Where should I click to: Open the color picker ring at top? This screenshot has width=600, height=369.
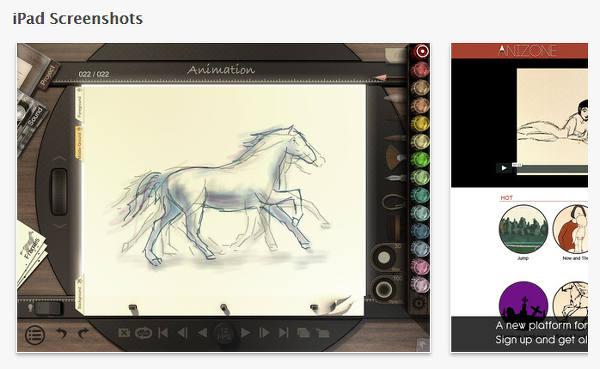click(422, 51)
